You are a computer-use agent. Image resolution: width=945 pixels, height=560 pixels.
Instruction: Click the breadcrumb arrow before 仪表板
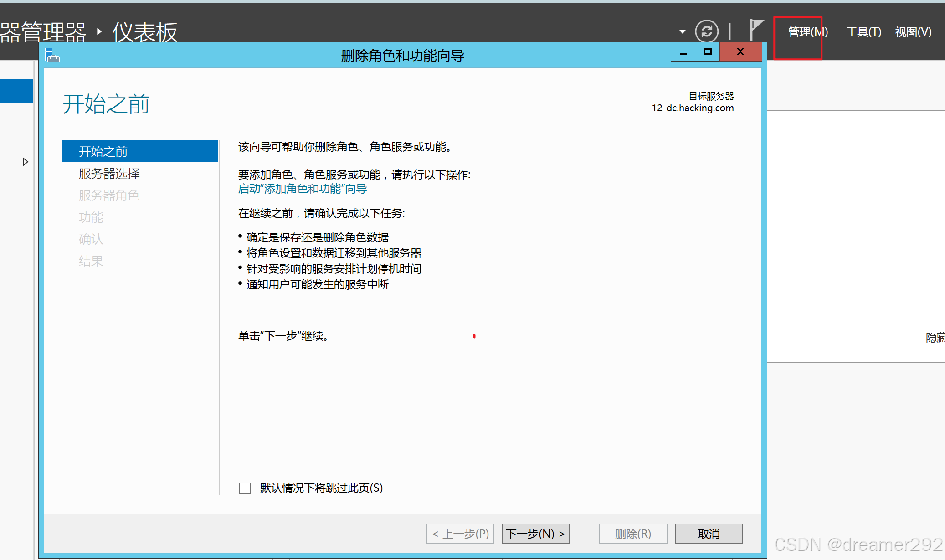coord(99,31)
